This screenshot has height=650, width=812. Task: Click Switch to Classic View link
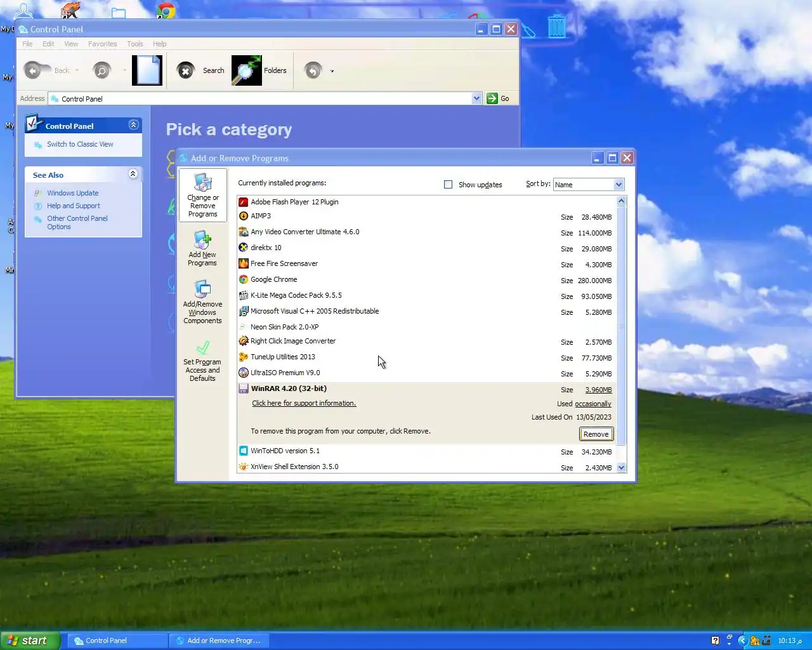click(x=80, y=144)
